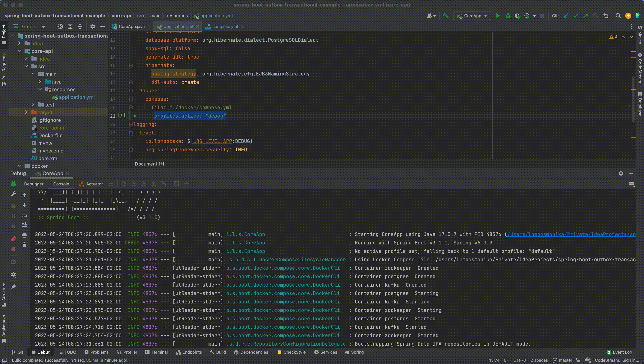Click the green Run button in the toolbar

point(498,16)
